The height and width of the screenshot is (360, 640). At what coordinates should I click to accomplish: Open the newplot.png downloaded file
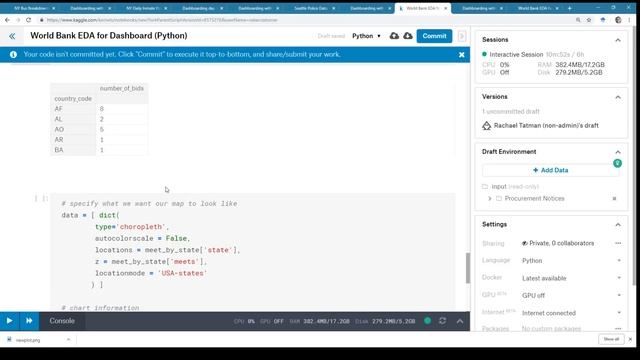tap(28, 340)
